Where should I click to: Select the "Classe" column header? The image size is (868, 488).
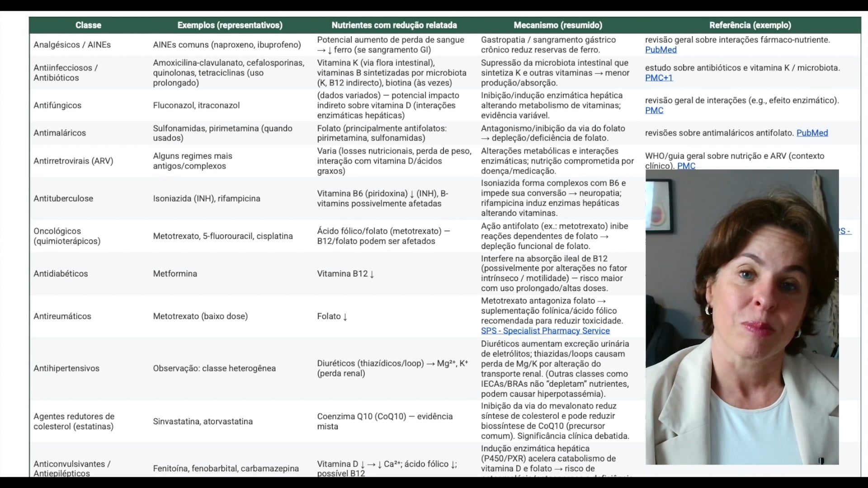pos(88,25)
